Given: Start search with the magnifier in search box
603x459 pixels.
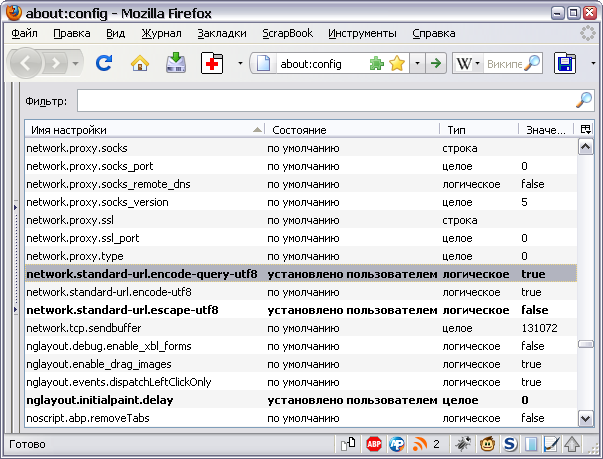Looking at the screenshot, I should pos(533,63).
